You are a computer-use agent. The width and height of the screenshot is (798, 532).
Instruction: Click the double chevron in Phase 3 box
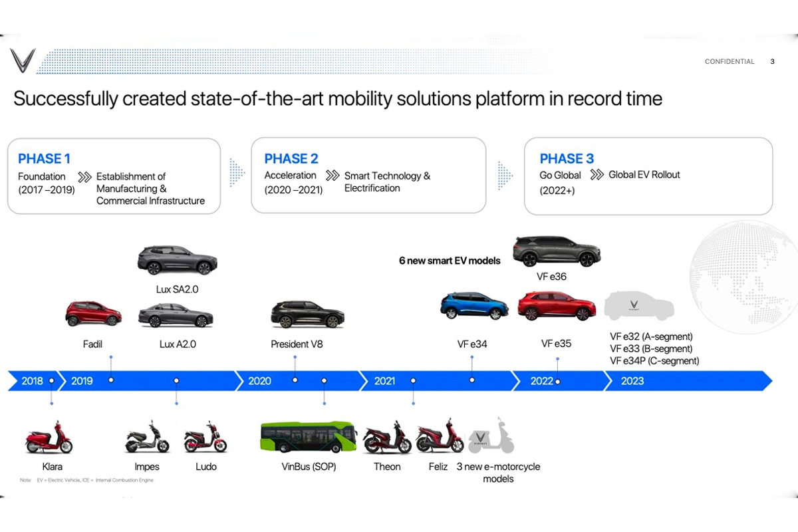597,175
